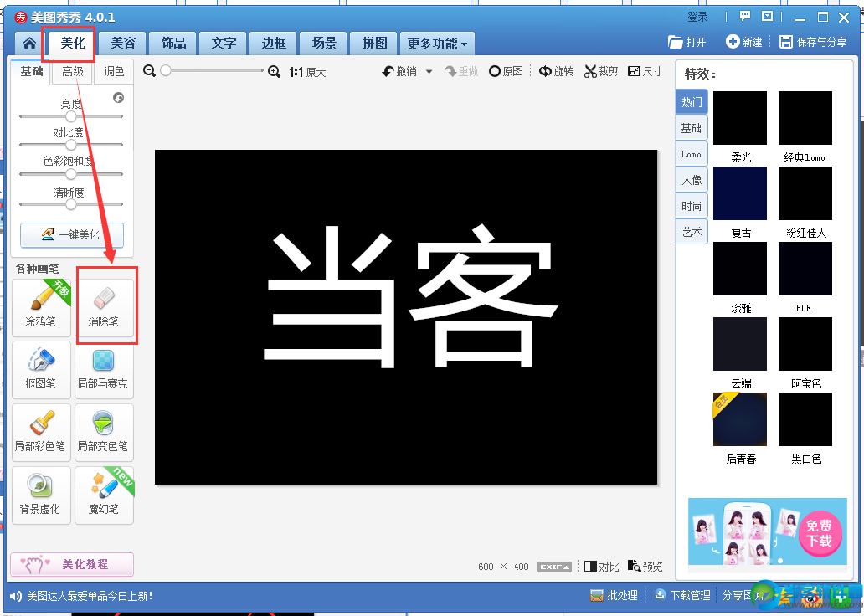The image size is (864, 616).
Task: Open the 预览 preview
Action: (645, 567)
